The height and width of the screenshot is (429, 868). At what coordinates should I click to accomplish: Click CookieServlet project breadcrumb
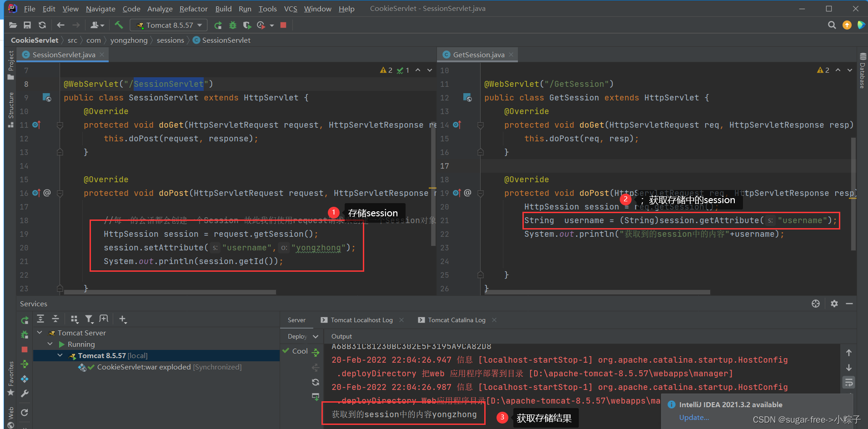click(35, 40)
